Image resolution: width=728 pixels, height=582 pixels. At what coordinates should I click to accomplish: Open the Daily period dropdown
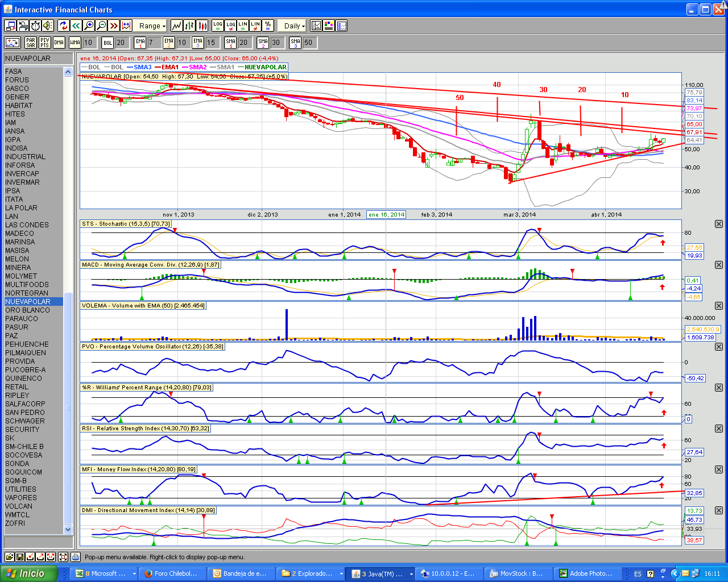[294, 26]
